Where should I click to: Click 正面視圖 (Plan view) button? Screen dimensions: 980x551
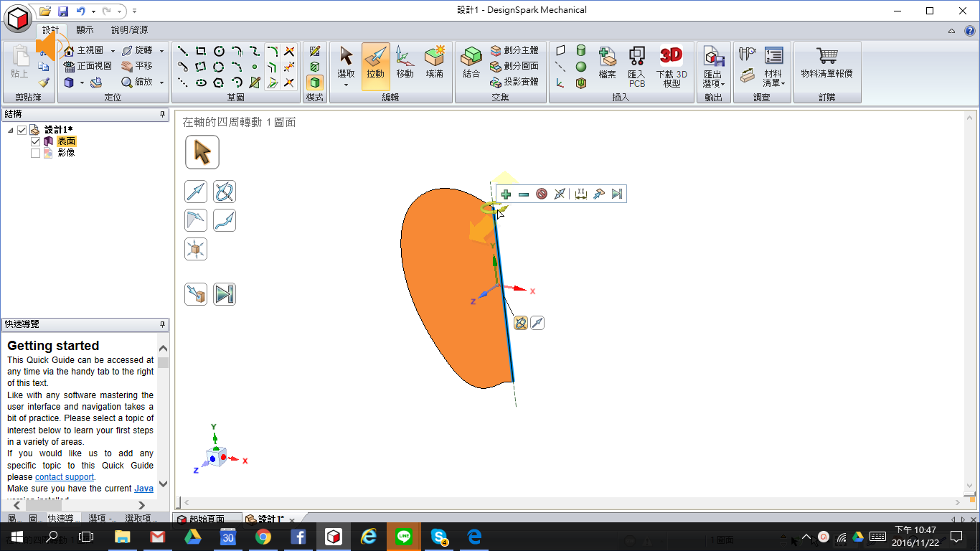[88, 66]
